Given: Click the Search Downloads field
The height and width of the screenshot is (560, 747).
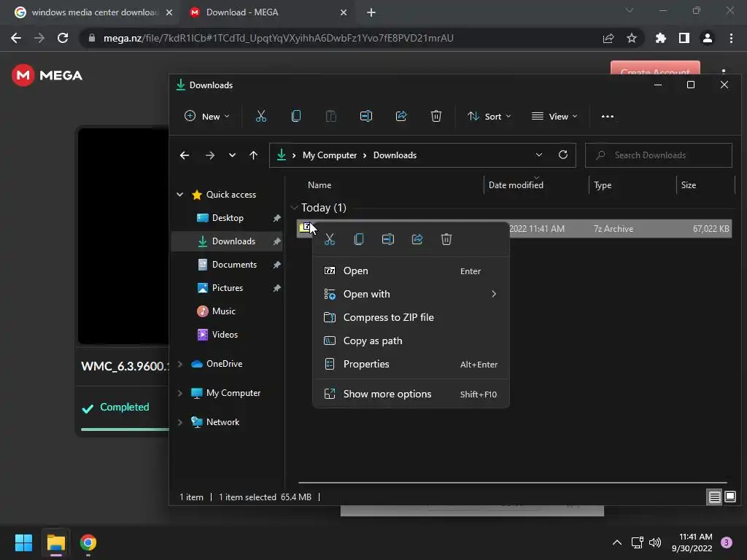Looking at the screenshot, I should point(659,155).
